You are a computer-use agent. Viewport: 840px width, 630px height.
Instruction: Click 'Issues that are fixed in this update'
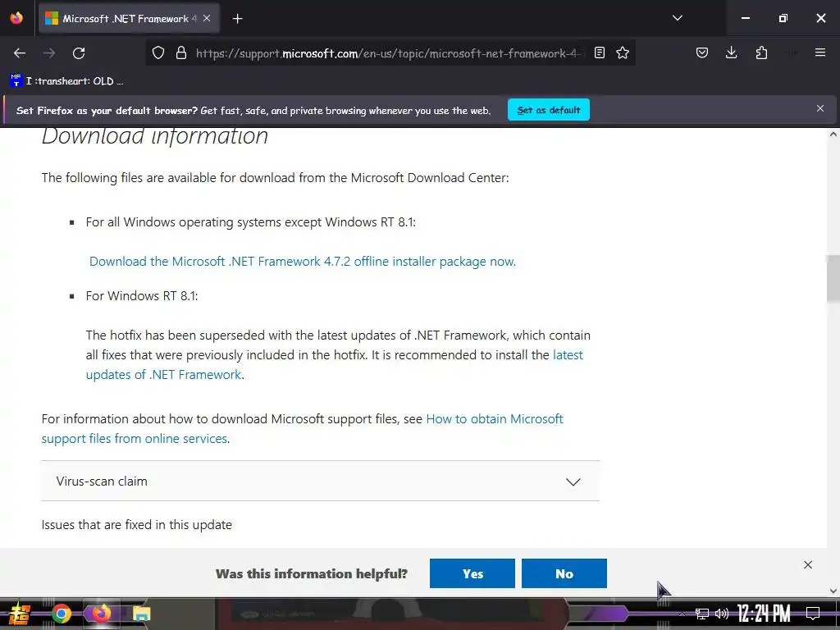click(x=137, y=524)
